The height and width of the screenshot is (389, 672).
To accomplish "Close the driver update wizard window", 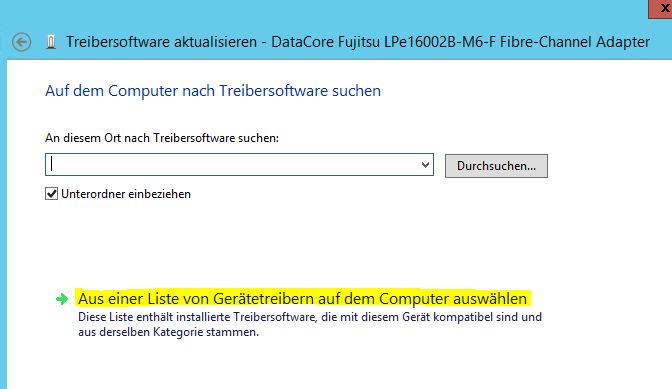I will coord(663,9).
